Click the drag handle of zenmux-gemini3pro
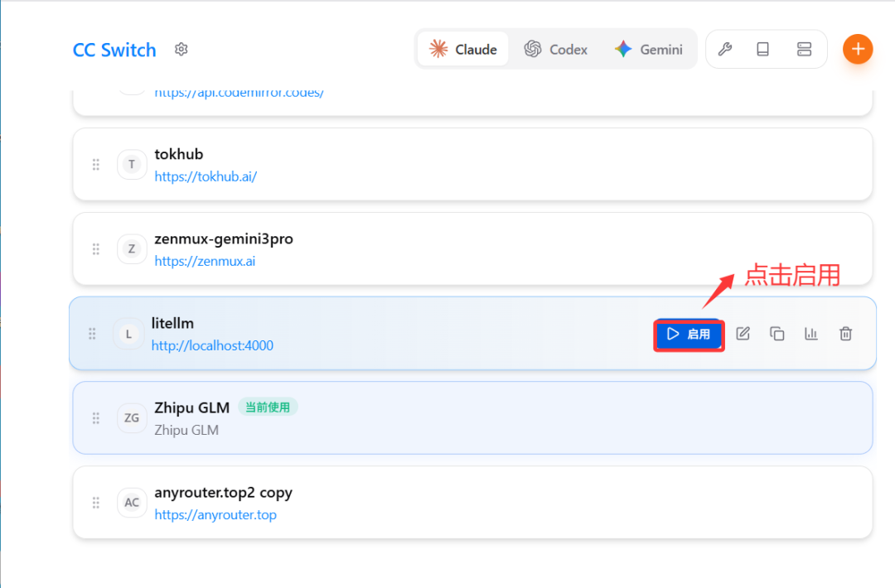This screenshot has height=588, width=895. pos(96,249)
